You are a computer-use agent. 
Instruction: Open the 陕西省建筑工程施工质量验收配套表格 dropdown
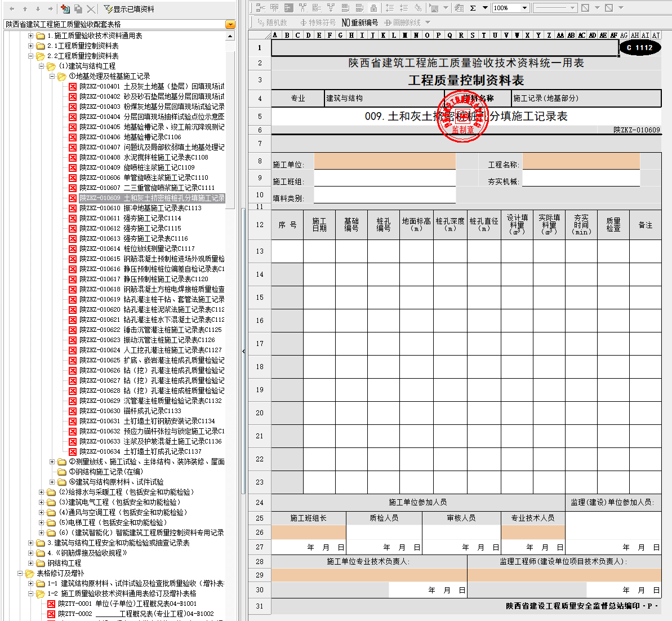tap(230, 24)
